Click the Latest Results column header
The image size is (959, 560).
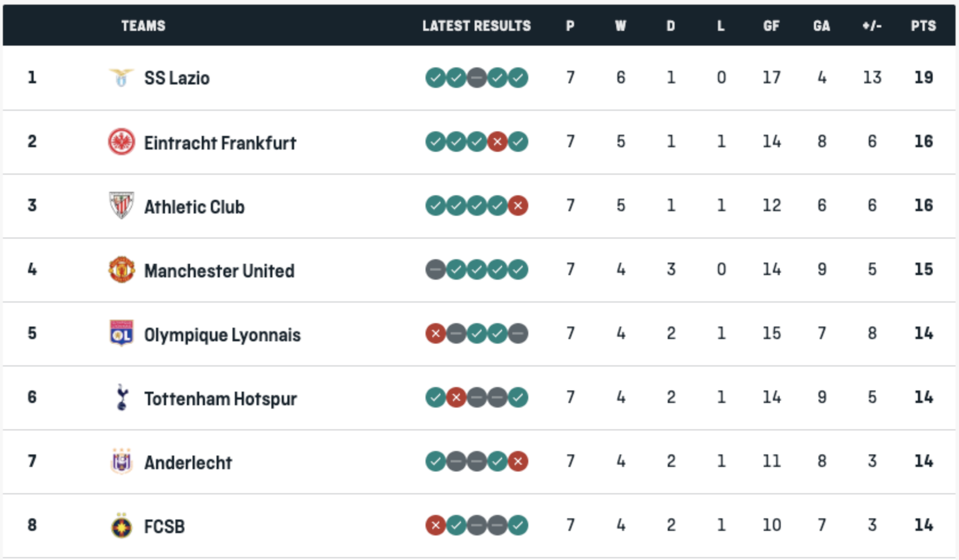pos(476,26)
